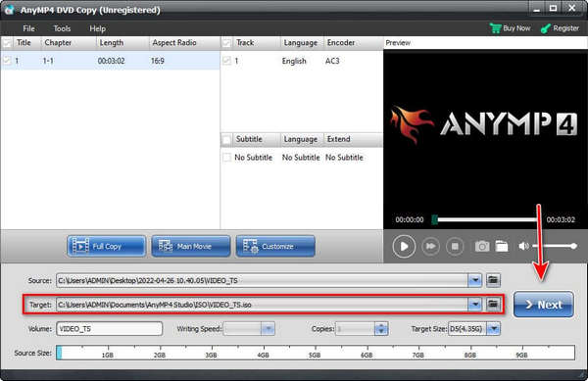Open the Target Size dropdown
588x381 pixels.
494,328
